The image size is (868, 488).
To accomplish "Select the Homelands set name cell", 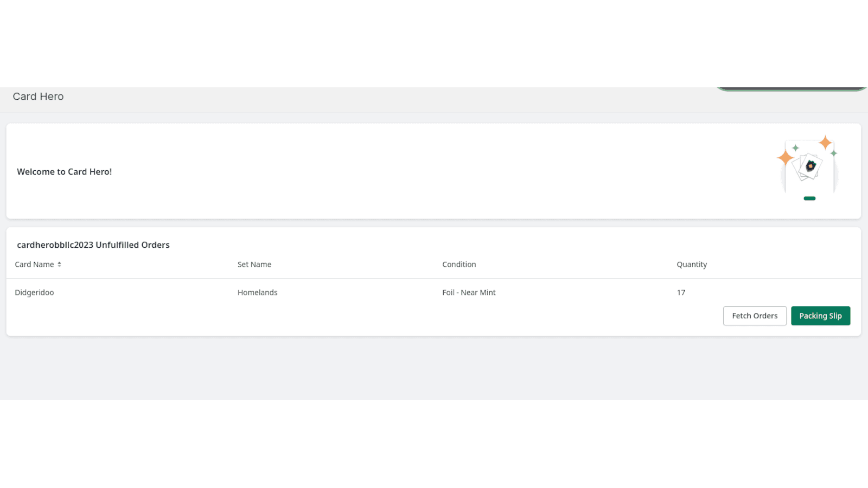I will [x=257, y=293].
